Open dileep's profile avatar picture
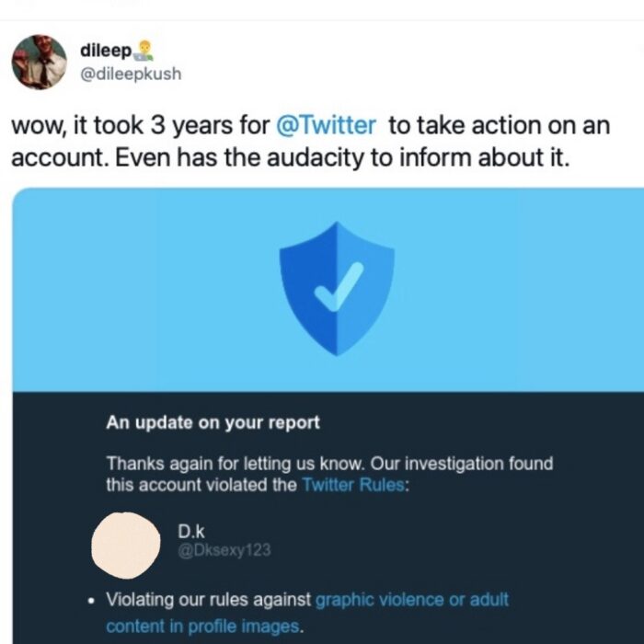 click(x=39, y=63)
